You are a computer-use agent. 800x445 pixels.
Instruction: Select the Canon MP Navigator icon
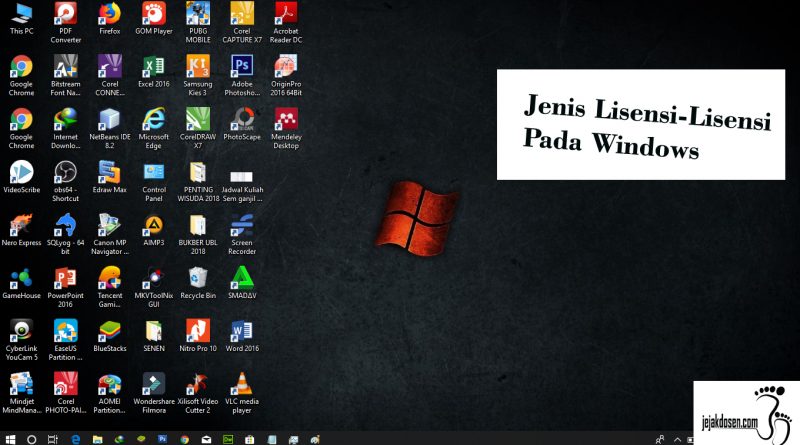click(x=110, y=234)
